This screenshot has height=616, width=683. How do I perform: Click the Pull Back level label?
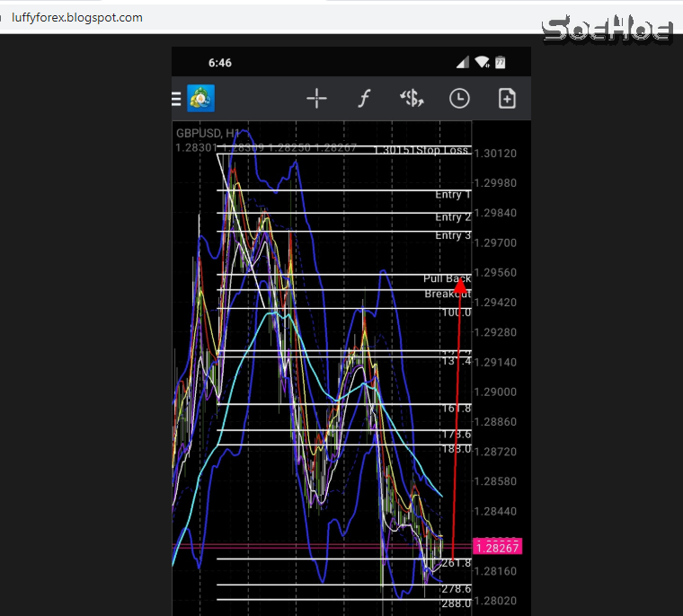tap(447, 278)
